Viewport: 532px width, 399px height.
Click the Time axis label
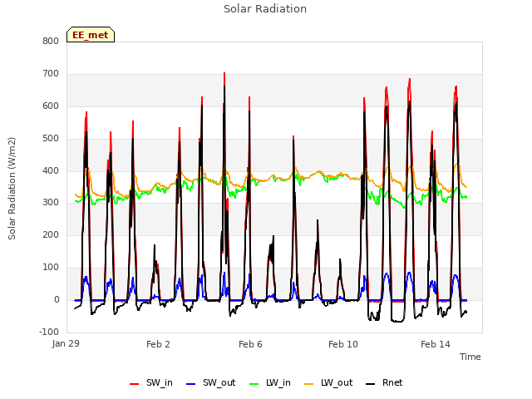point(470,357)
